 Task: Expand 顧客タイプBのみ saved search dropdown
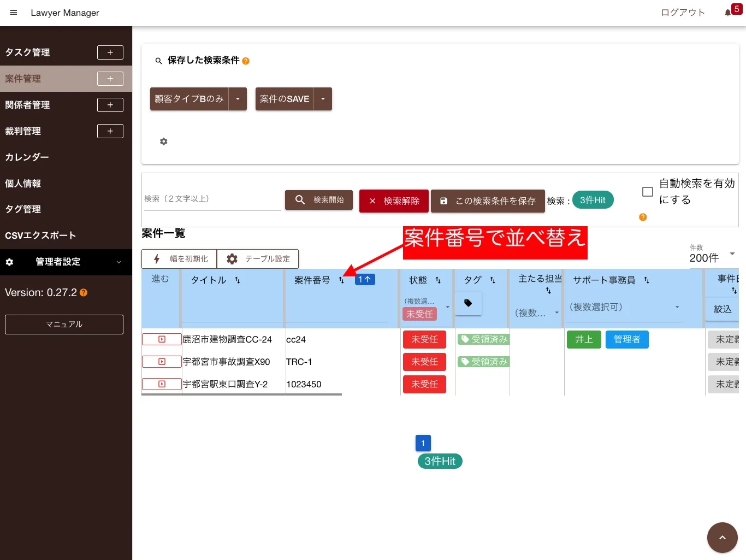pyautogui.click(x=238, y=99)
